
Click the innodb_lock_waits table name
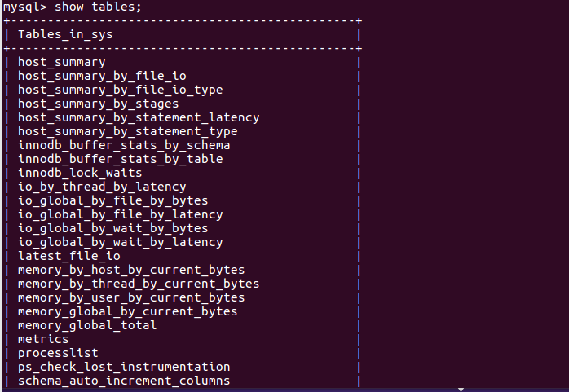pyautogui.click(x=80, y=173)
